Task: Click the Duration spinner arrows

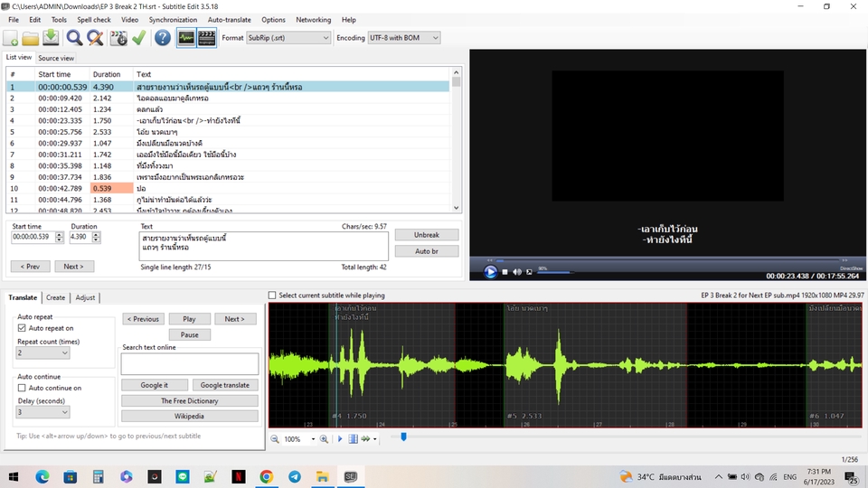Action: click(x=96, y=237)
